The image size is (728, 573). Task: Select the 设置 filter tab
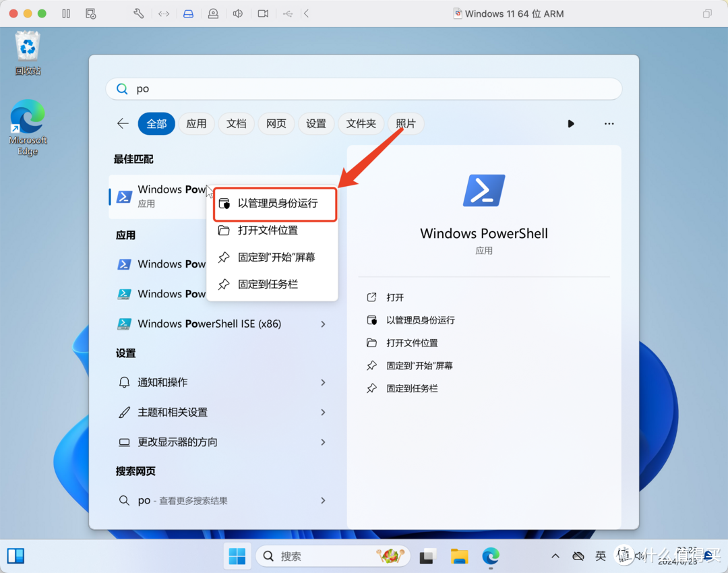[x=316, y=123]
